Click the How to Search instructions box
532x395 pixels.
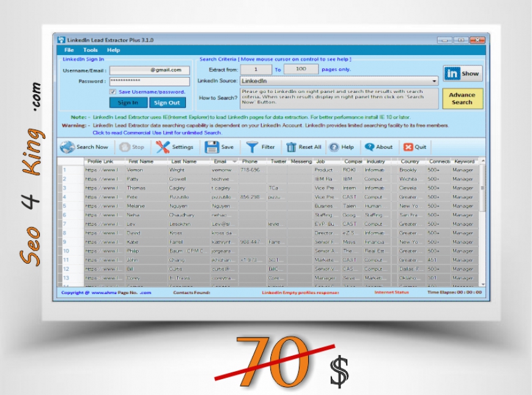point(339,98)
